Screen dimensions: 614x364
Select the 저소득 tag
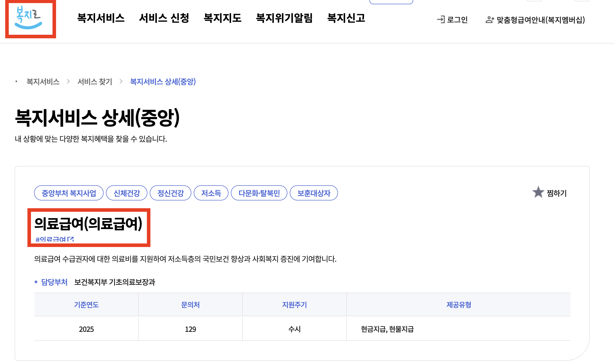pyautogui.click(x=211, y=193)
